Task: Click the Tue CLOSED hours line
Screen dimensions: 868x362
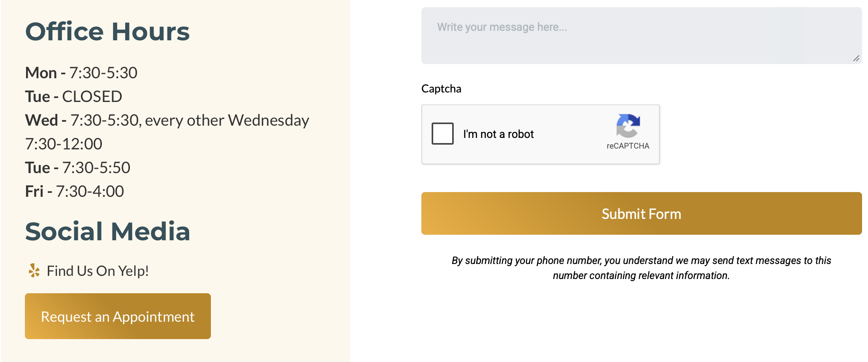Action: [74, 96]
